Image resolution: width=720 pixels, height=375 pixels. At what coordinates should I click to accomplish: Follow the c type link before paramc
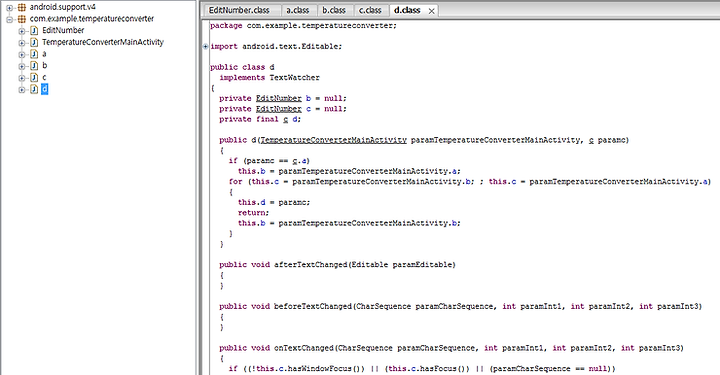[591, 140]
